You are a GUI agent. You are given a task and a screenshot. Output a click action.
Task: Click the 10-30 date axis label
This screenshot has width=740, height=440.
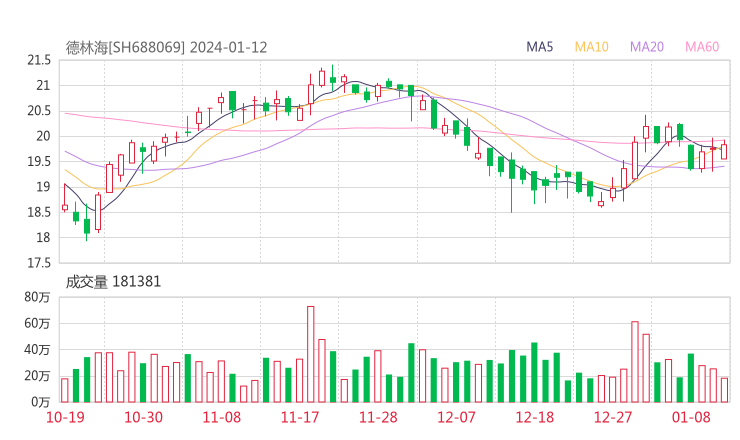tap(143, 417)
